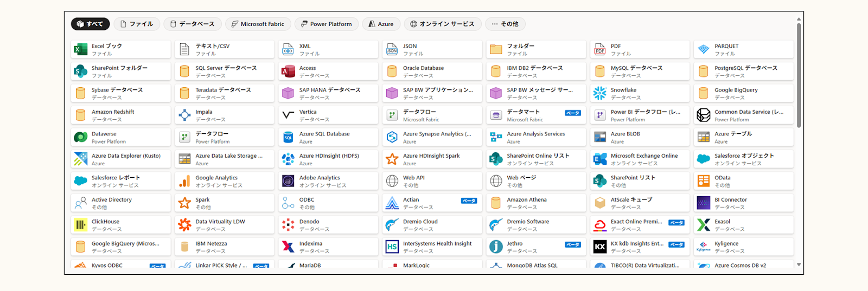The image size is (868, 291).
Task: Click the ClickHouse connector icon
Action: 81,225
